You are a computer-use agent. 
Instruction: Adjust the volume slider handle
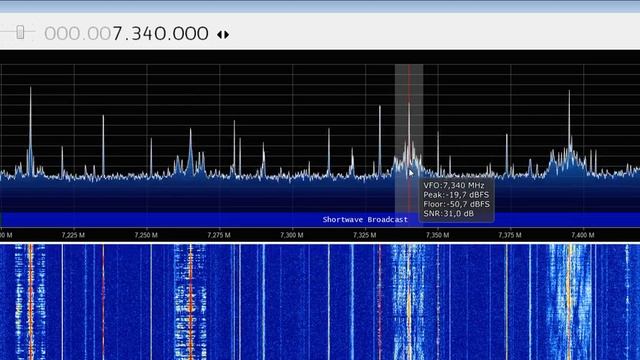[x=20, y=32]
